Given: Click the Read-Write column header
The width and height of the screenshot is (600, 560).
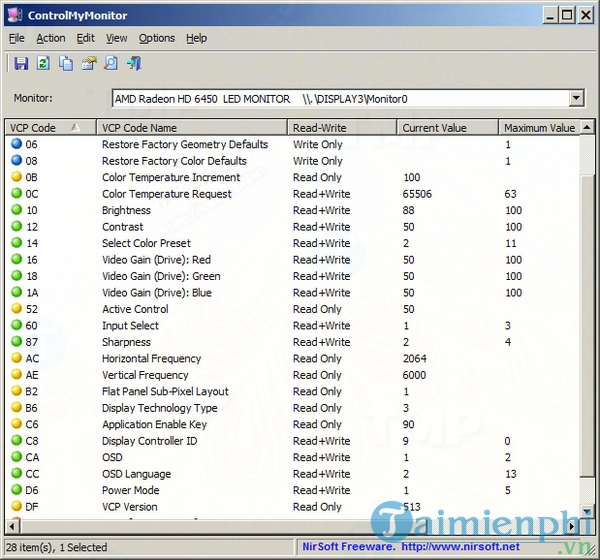Looking at the screenshot, I should point(342,128).
